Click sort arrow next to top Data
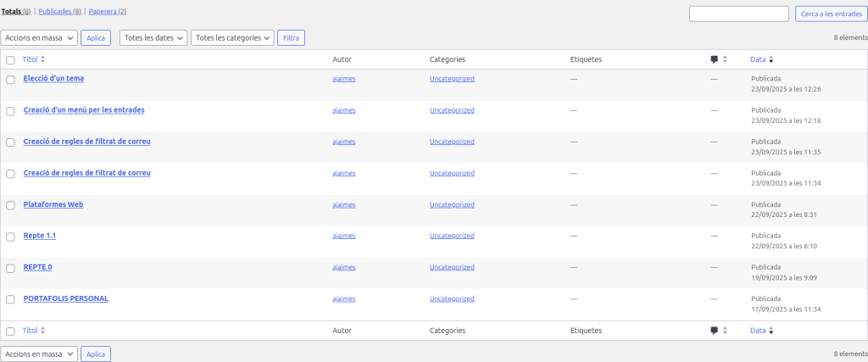Image resolution: width=868 pixels, height=362 pixels. point(771,59)
